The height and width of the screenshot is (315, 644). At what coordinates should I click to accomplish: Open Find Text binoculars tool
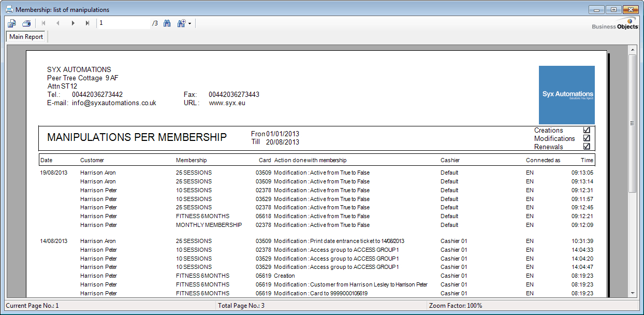point(167,23)
